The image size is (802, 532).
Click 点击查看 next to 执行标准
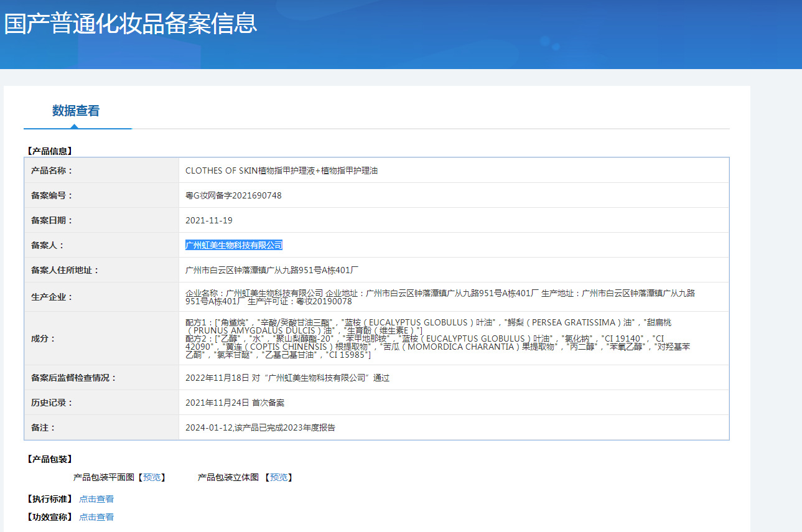coord(96,499)
